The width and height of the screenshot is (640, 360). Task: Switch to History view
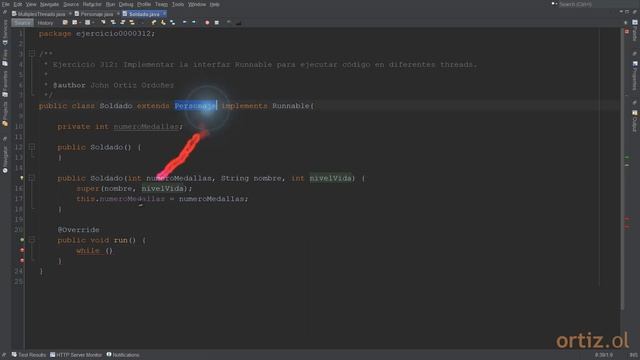click(45, 23)
